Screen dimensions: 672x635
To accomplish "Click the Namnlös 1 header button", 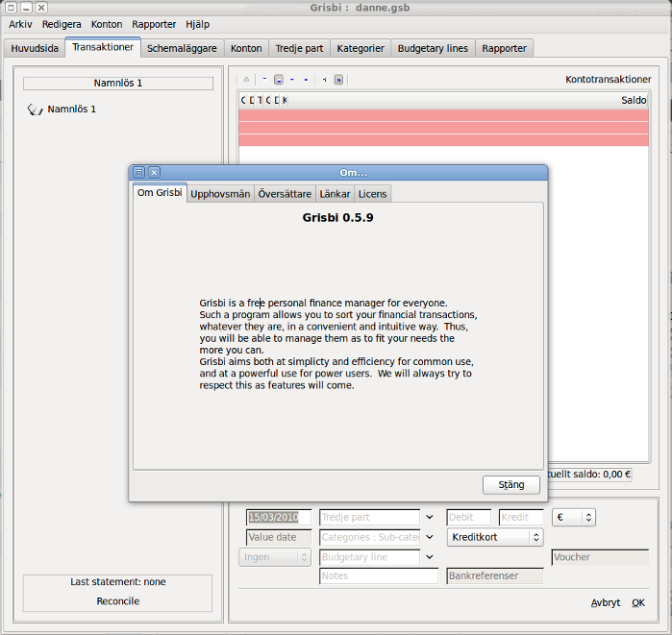I will pos(118,83).
